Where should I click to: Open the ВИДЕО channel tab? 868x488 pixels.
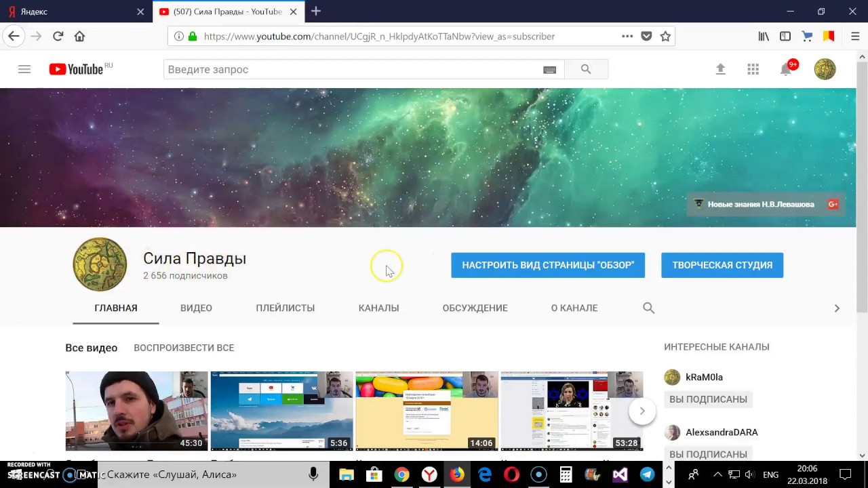point(196,308)
